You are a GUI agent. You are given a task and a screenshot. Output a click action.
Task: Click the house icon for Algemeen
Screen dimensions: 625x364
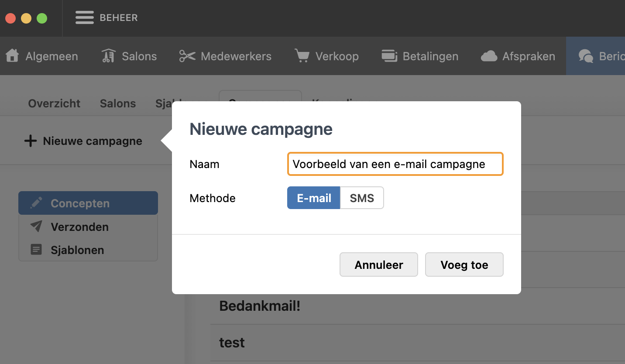pos(12,56)
